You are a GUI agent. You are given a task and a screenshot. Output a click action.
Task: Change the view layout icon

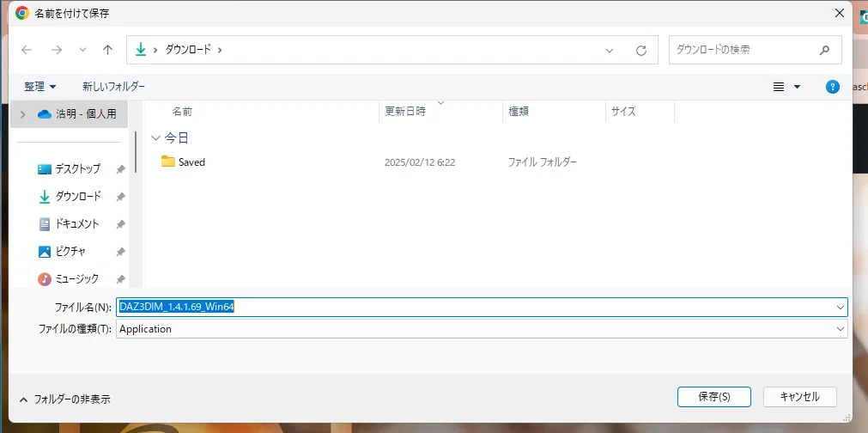pyautogui.click(x=779, y=87)
